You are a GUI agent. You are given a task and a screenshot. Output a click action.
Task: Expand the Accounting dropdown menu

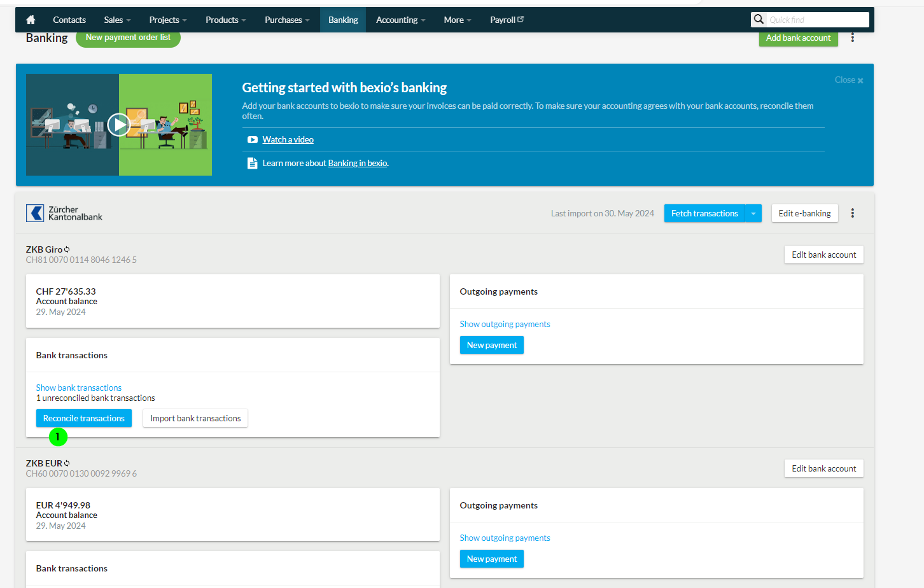401,20
